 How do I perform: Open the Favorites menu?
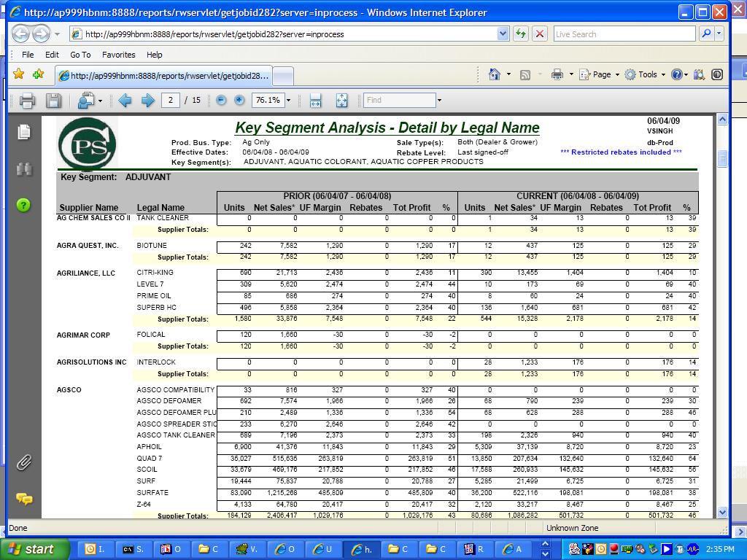pos(118,55)
